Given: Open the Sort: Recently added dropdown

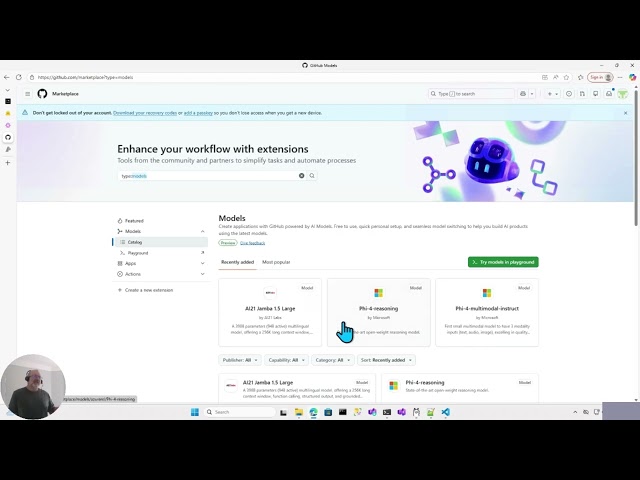Looking at the screenshot, I should point(386,360).
